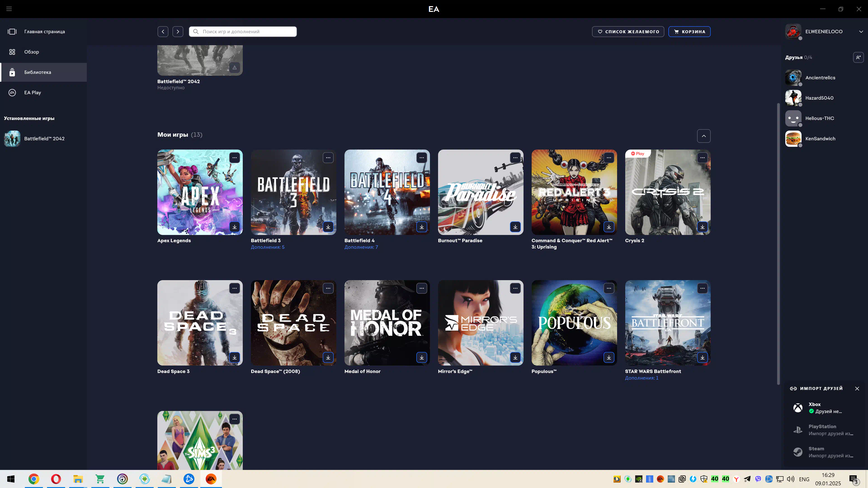Open Windows Start menu

point(11,479)
